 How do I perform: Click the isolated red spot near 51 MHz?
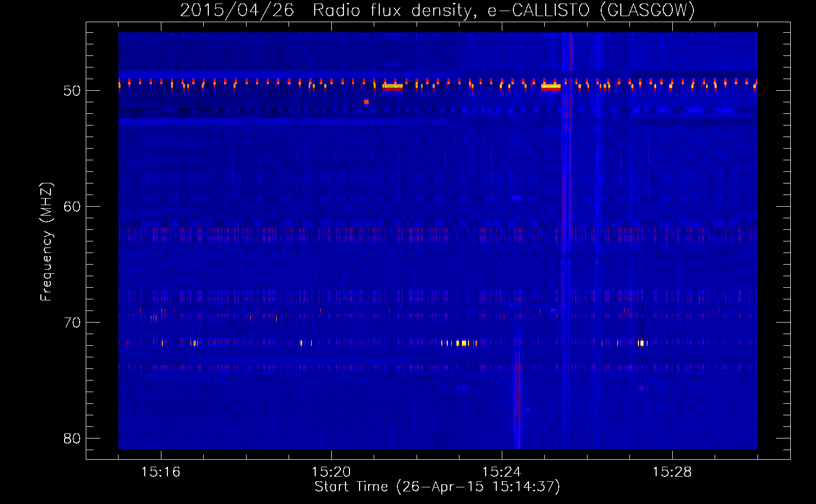tap(366, 102)
